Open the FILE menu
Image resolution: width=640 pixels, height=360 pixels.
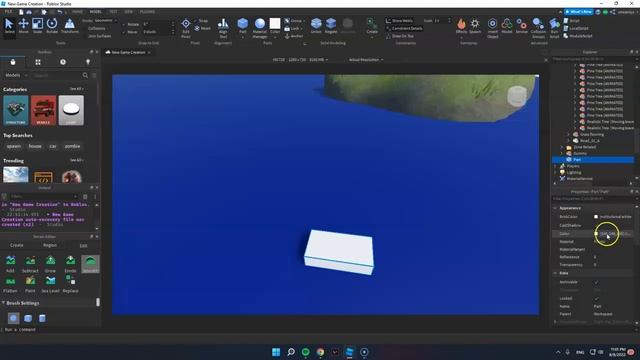coord(8,12)
